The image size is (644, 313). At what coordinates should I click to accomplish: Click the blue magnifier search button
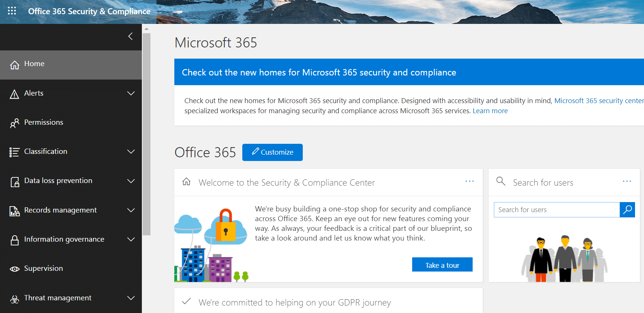pos(627,210)
